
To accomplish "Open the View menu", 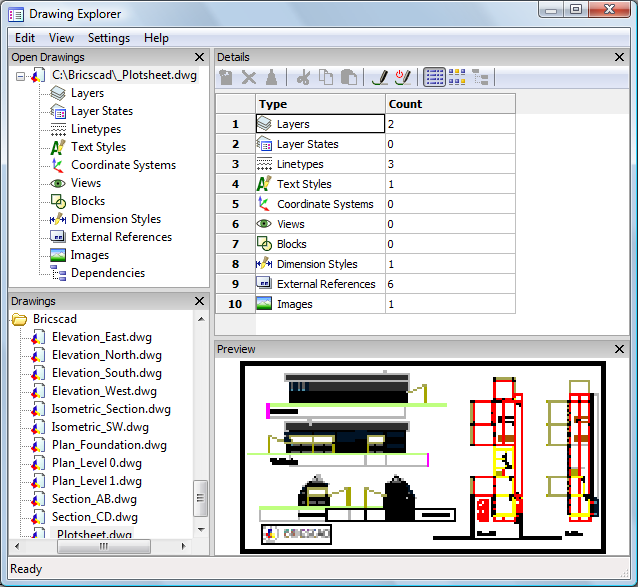I will pos(61,38).
